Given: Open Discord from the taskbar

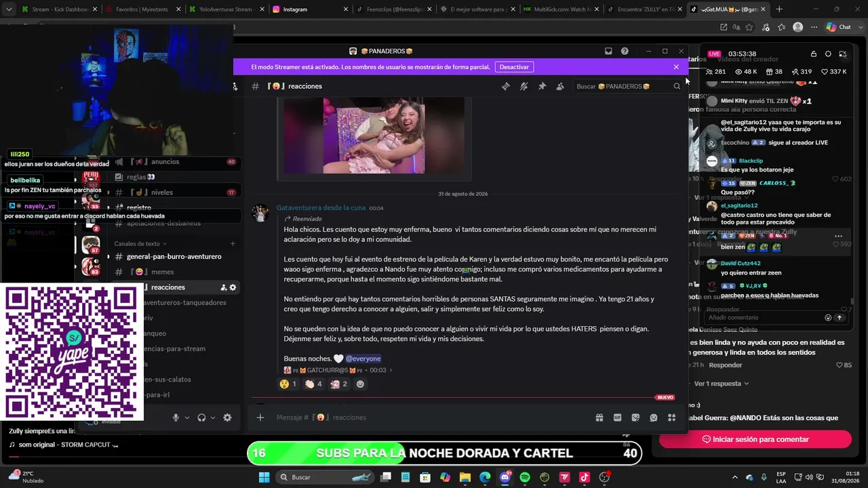Looking at the screenshot, I should (505, 477).
